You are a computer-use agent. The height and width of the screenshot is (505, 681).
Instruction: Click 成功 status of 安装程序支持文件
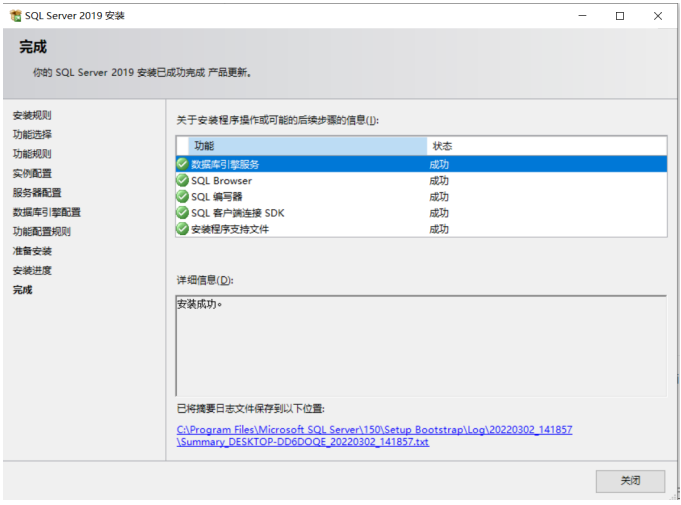(439, 228)
